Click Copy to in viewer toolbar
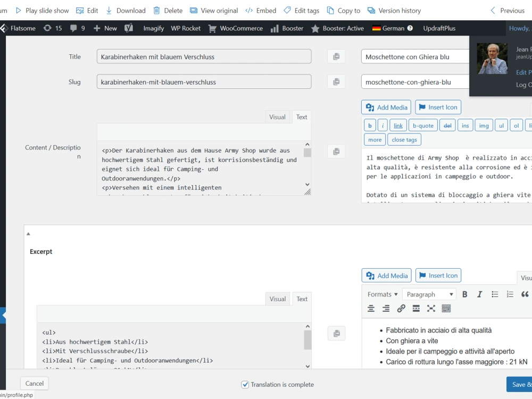 click(343, 11)
